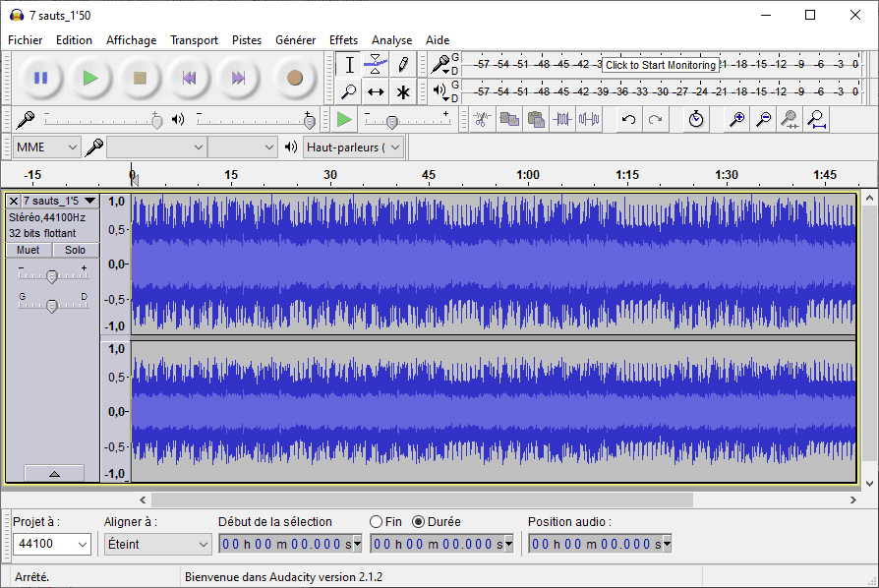Viewport: 879px width, 588px height.
Task: Click the Trim audio icon
Action: pyautogui.click(x=562, y=119)
